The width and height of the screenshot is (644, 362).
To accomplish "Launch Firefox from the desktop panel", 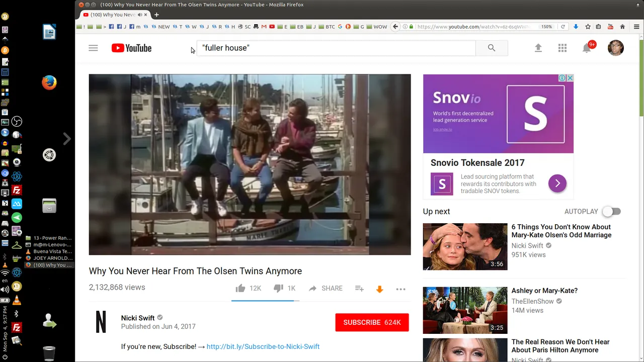I will click(49, 82).
